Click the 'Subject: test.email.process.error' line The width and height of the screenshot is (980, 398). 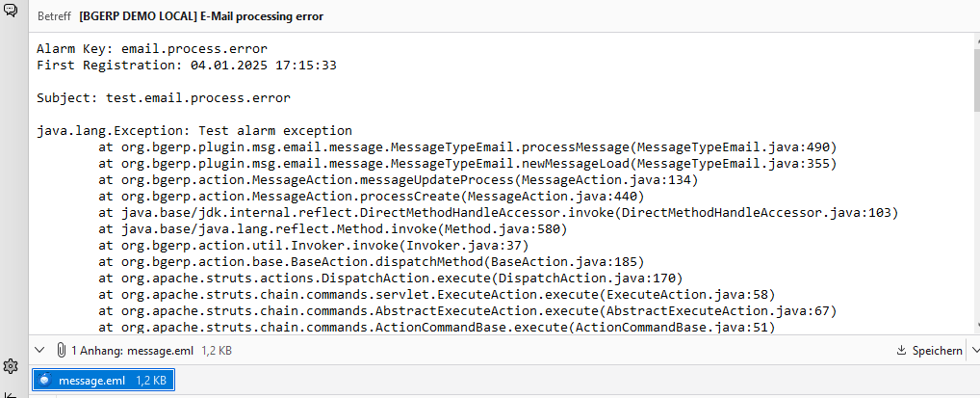[x=163, y=97]
